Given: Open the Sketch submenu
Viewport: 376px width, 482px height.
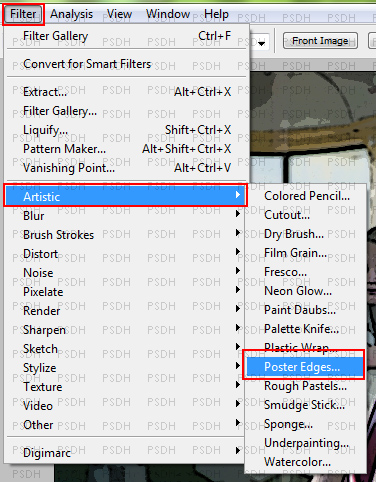Looking at the screenshot, I should (x=126, y=349).
